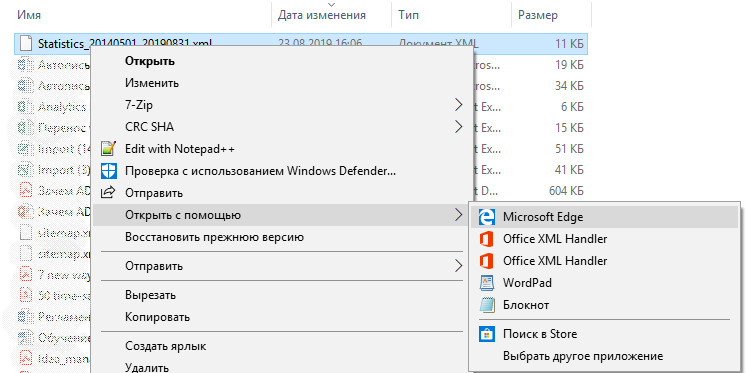Viewport: 746px width, 373px height.
Task: Click the 604 КБ size value
Action: click(567, 191)
